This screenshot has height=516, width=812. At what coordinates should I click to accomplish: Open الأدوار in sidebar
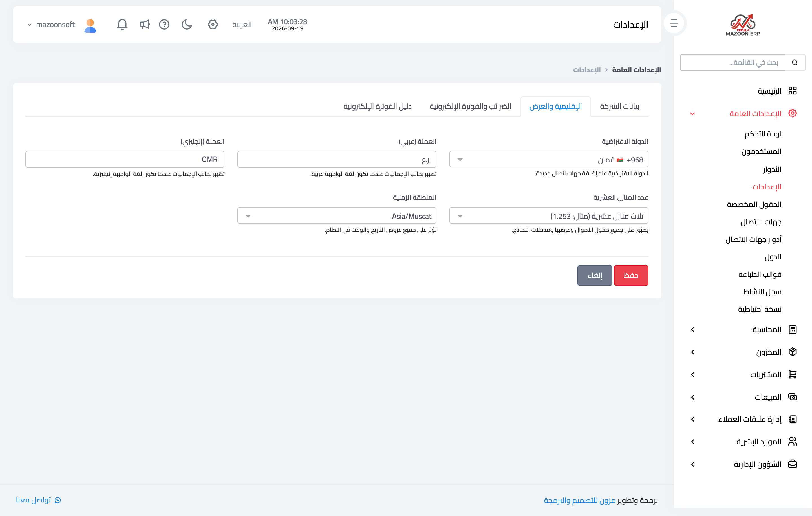[772, 169]
